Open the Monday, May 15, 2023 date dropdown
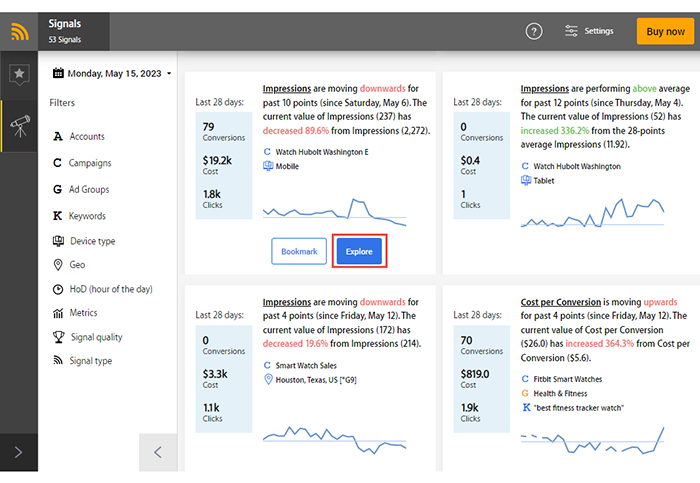Viewport: 700px width, 483px height. tap(112, 73)
